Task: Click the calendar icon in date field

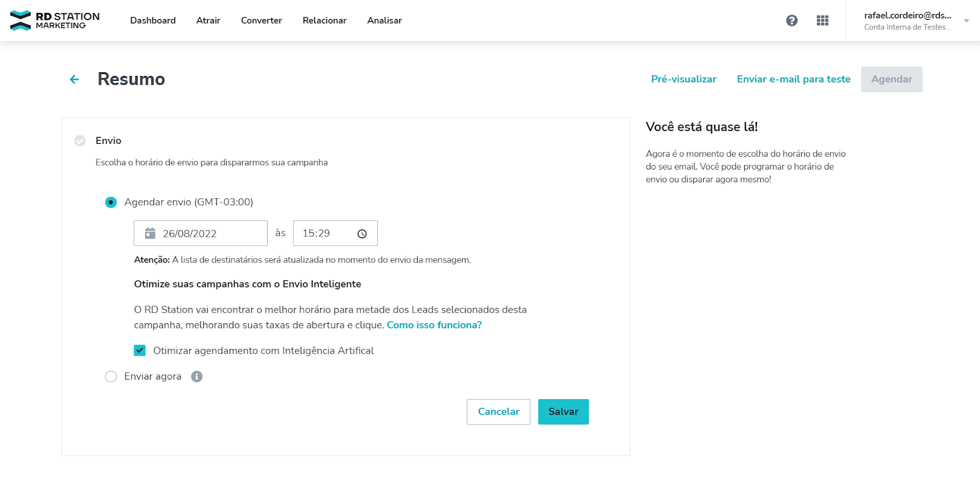Action: click(150, 233)
